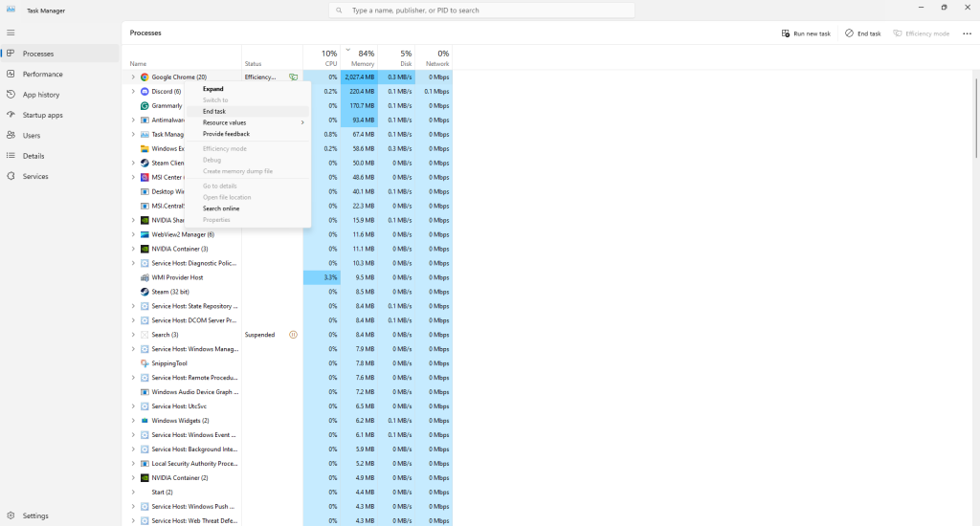Click the green efficiency leaf icon for Chrome
This screenshot has height=526, width=980.
coord(294,77)
